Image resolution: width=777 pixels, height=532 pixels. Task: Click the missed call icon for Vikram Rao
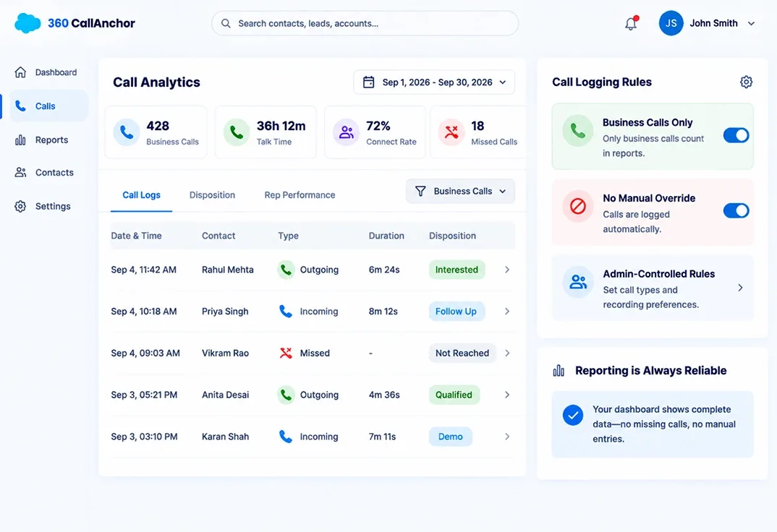point(286,353)
